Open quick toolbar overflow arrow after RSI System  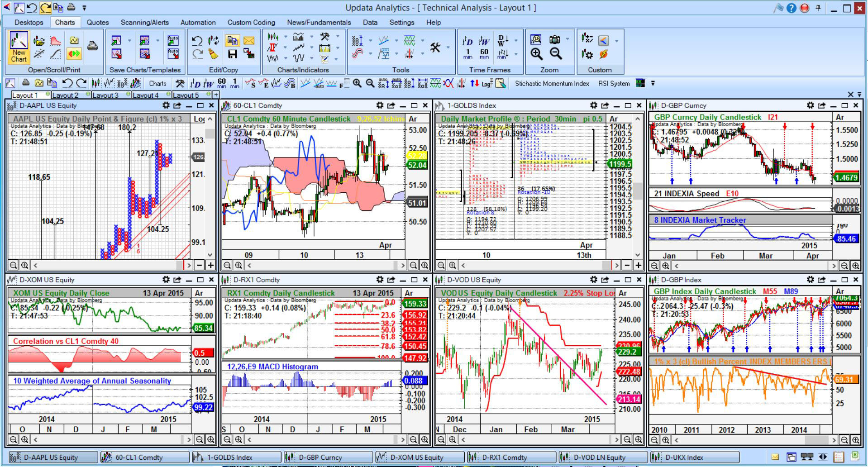653,83
